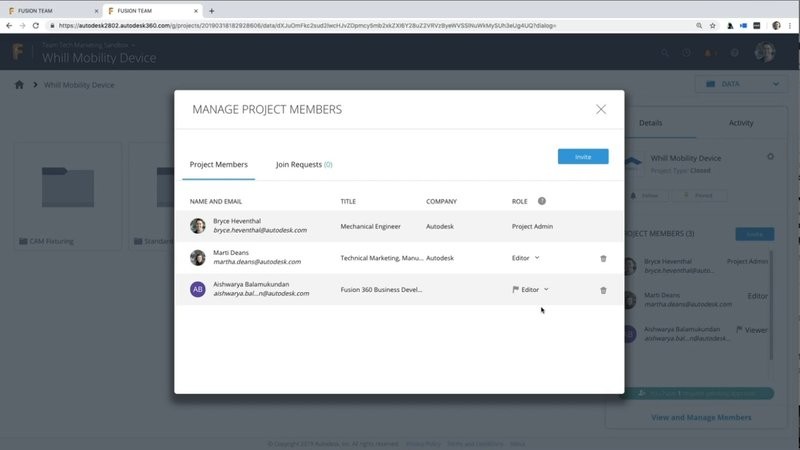Click View and Manage Members link
This screenshot has height=450, width=800.
(x=700, y=417)
